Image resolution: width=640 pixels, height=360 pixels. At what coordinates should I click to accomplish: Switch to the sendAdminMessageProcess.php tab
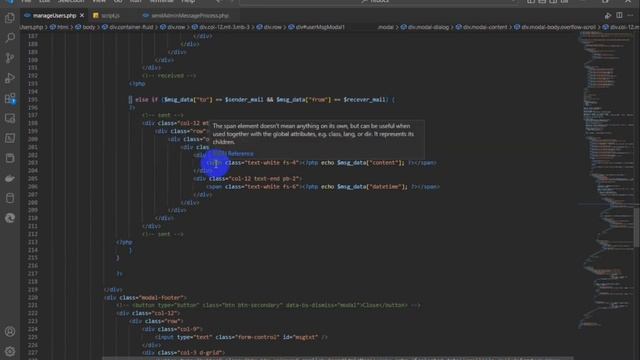point(190,16)
